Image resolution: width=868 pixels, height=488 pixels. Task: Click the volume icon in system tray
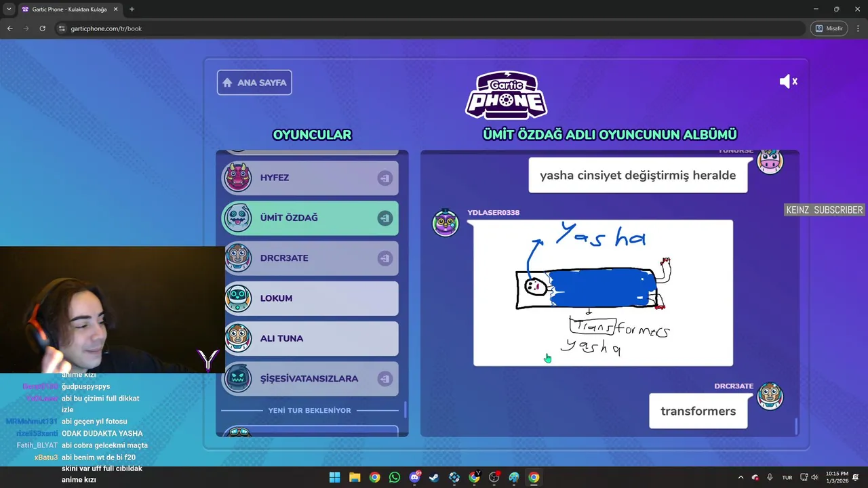tap(814, 477)
